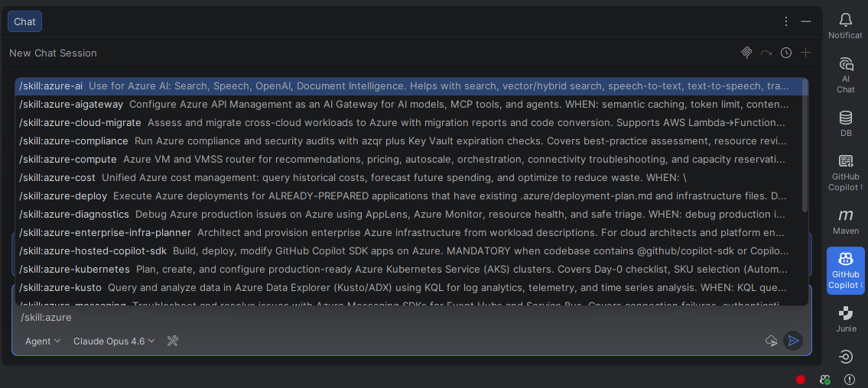Open the Notifications tool window
Image resolution: width=868 pixels, height=388 pixels.
845,26
